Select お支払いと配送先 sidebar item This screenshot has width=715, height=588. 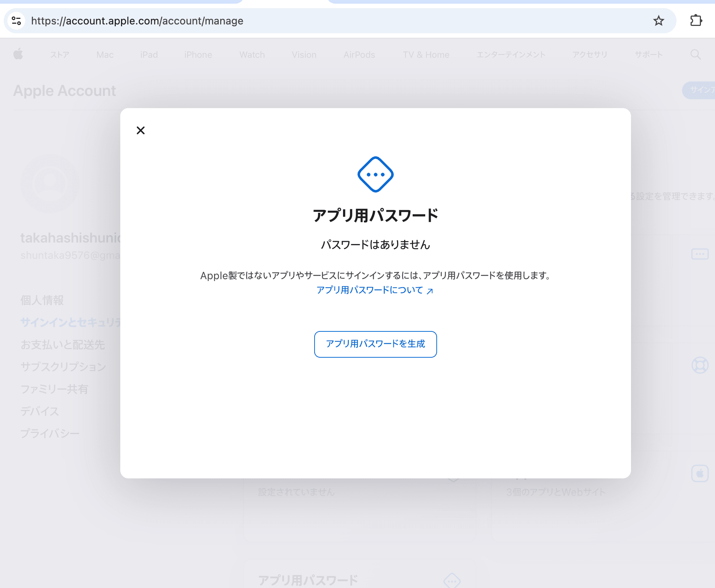63,345
